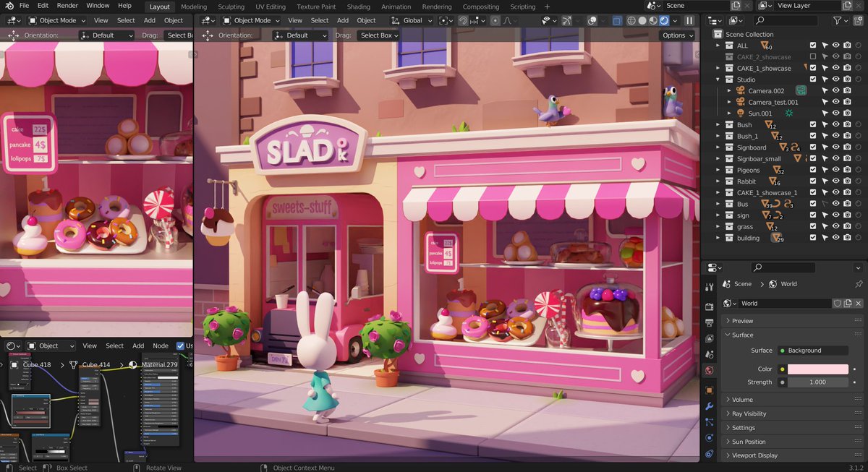The height and width of the screenshot is (472, 868).
Task: Open the Node menu in node editor
Action: (x=161, y=346)
